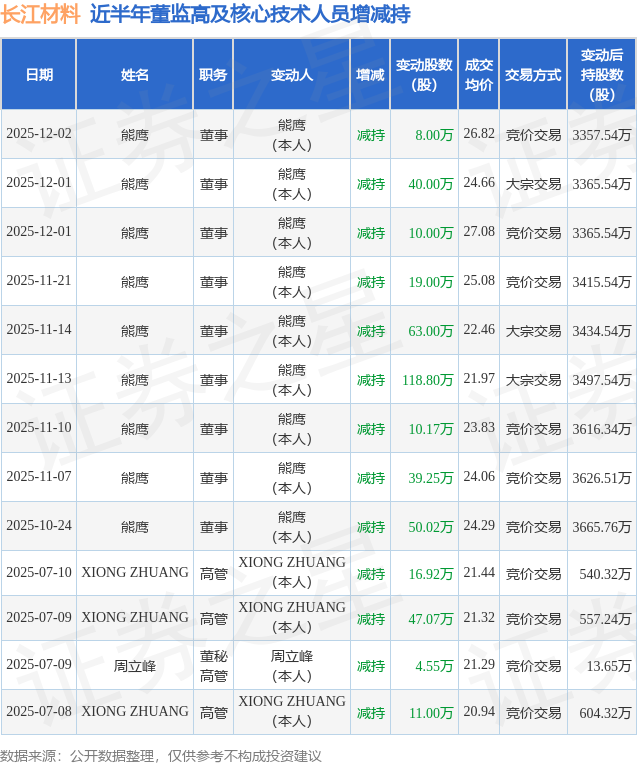Click the 姓名 column header
Image resolution: width=637 pixels, height=765 pixels.
[x=135, y=75]
